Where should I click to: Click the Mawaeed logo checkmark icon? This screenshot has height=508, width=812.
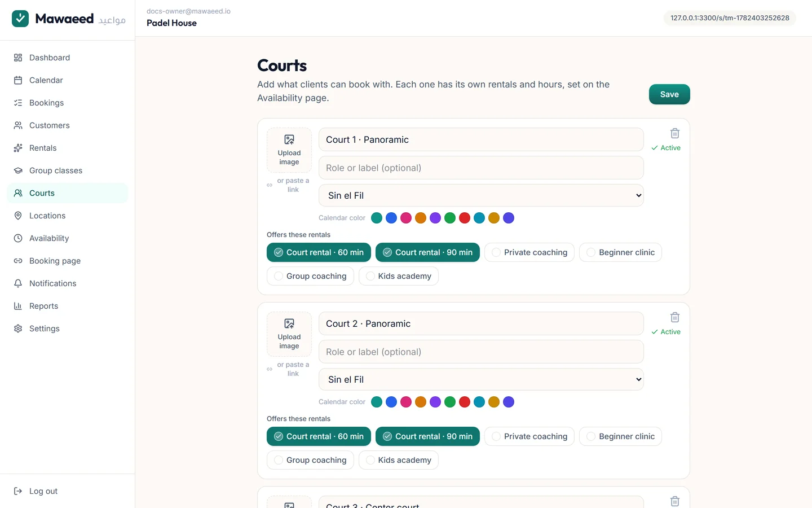[20, 19]
